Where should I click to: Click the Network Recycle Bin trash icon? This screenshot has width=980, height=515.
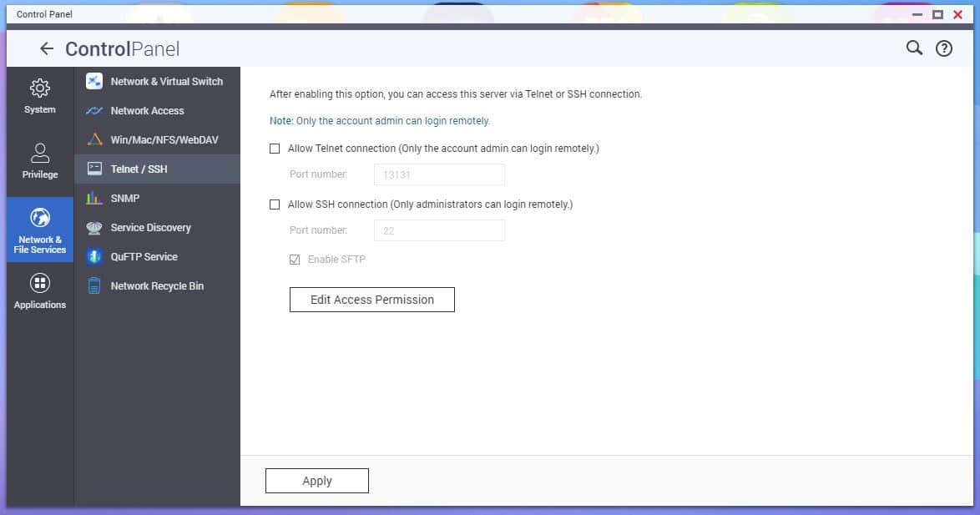94,285
